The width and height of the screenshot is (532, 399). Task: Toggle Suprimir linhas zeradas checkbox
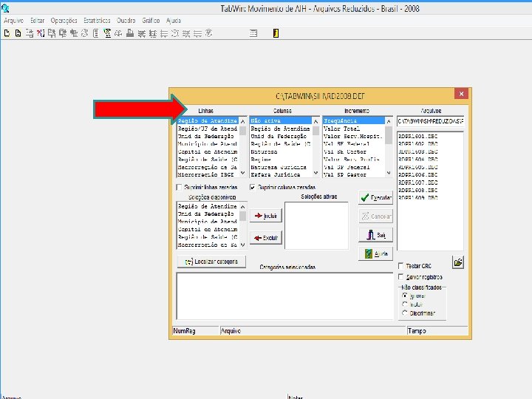point(179,187)
